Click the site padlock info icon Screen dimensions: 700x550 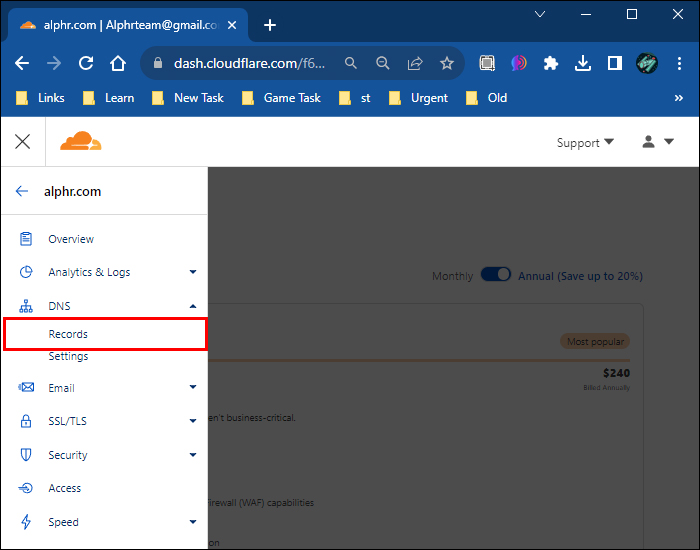(x=158, y=63)
